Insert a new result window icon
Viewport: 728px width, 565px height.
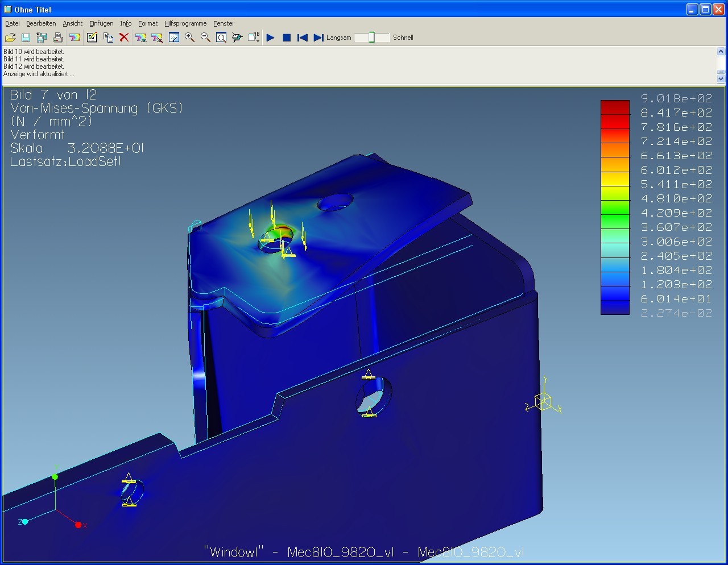click(x=75, y=38)
